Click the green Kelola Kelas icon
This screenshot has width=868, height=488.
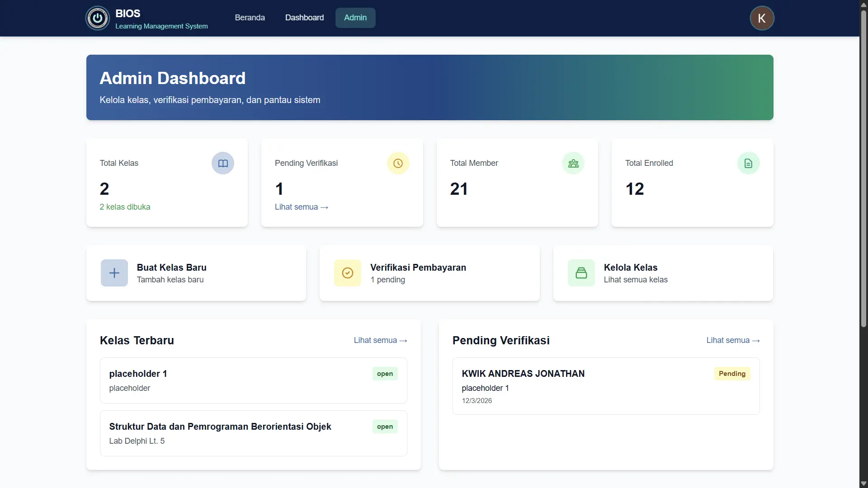coord(581,273)
